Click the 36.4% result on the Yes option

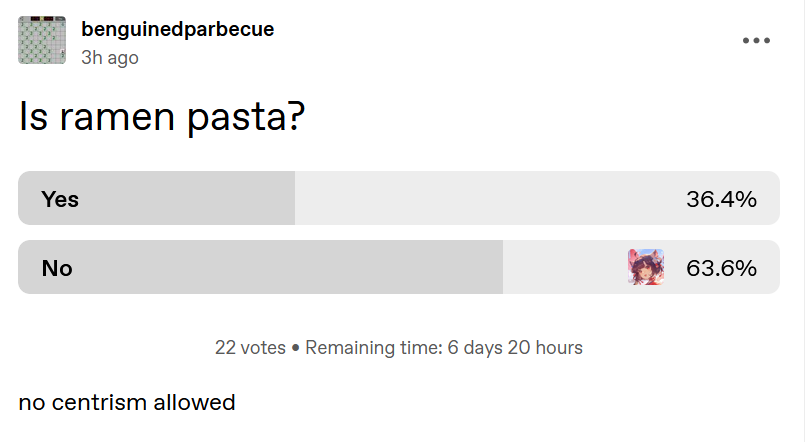pyautogui.click(x=721, y=199)
